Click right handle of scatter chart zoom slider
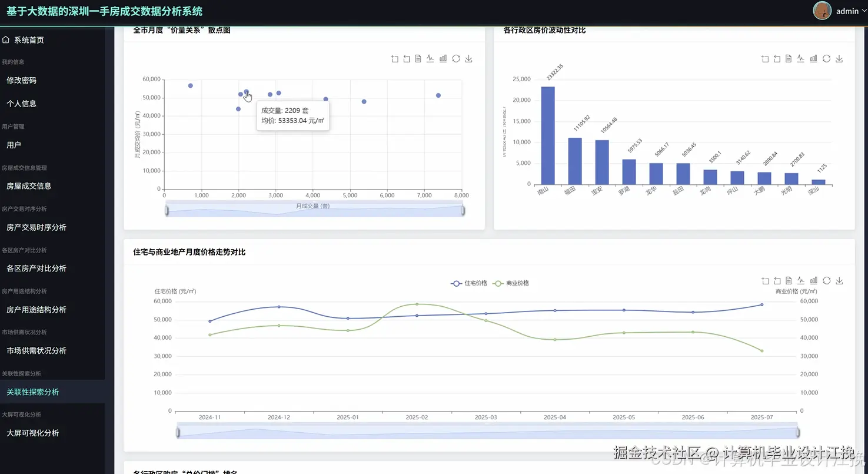The image size is (868, 474). tap(463, 210)
